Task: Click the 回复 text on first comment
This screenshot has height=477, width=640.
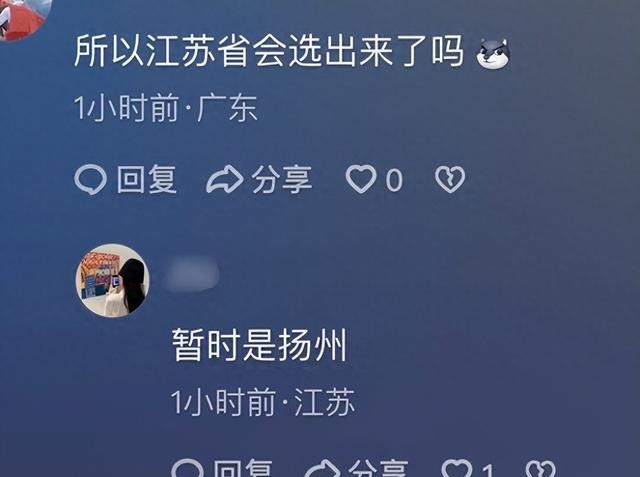Action: point(147,179)
